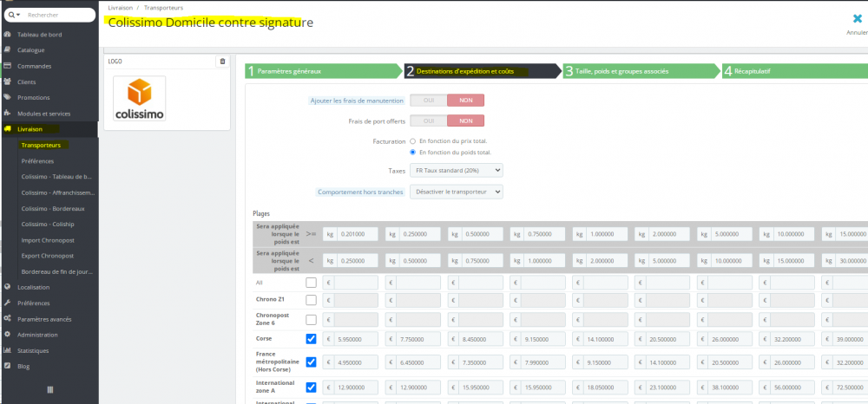Go to step 4 Récapitulatif
This screenshot has height=404, width=868.
pos(795,71)
